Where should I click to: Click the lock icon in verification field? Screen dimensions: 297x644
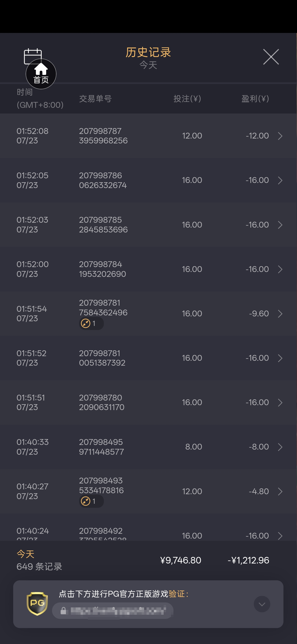pos(63,611)
